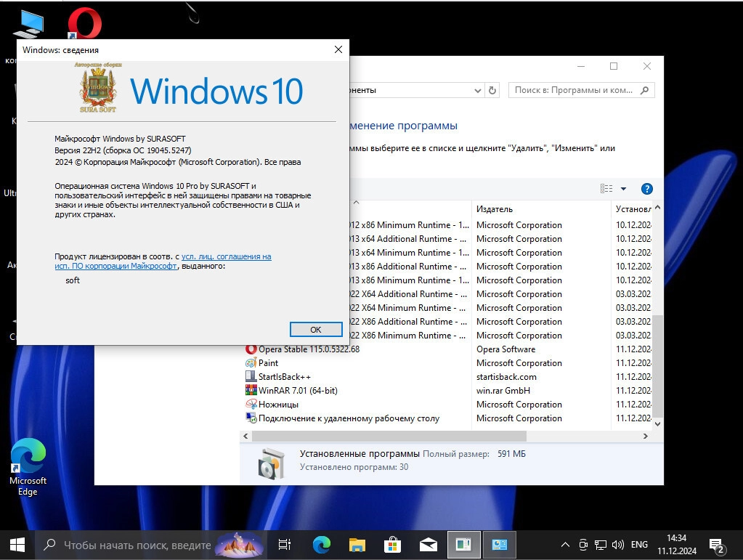This screenshot has width=743, height=560.
Task: Sort by the Установлено column header
Action: tap(632, 209)
